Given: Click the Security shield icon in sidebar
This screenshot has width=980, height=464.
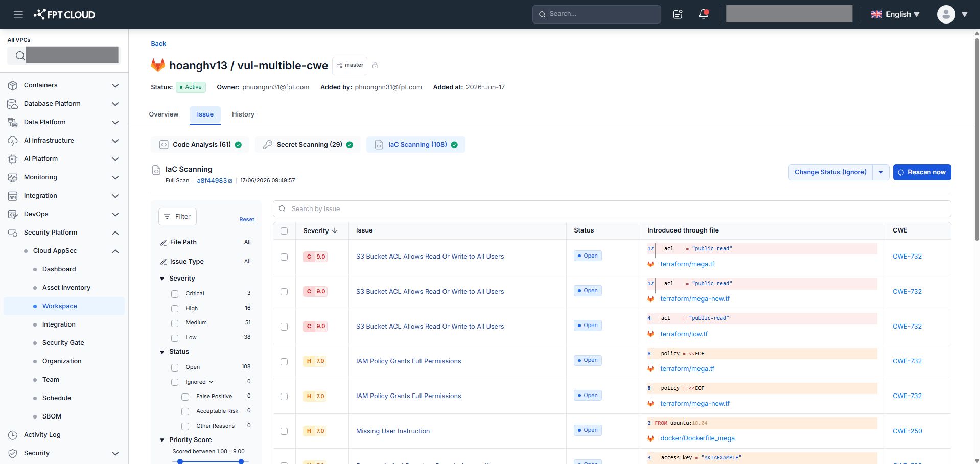Looking at the screenshot, I should pos(13,453).
